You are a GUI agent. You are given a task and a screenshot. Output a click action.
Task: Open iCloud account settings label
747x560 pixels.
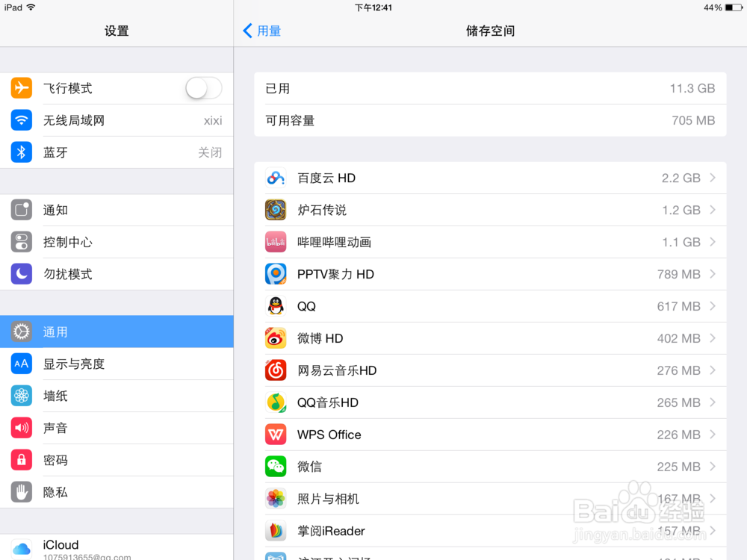click(61, 545)
